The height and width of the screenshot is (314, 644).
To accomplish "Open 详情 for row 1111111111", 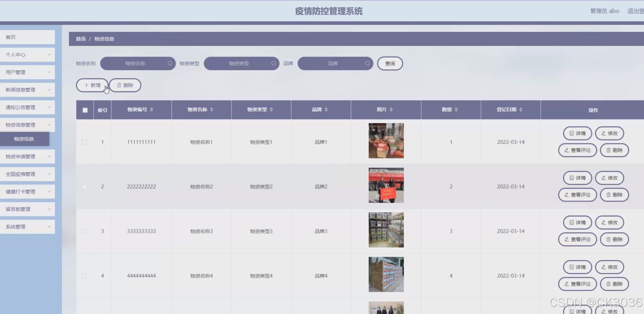I will [x=577, y=133].
